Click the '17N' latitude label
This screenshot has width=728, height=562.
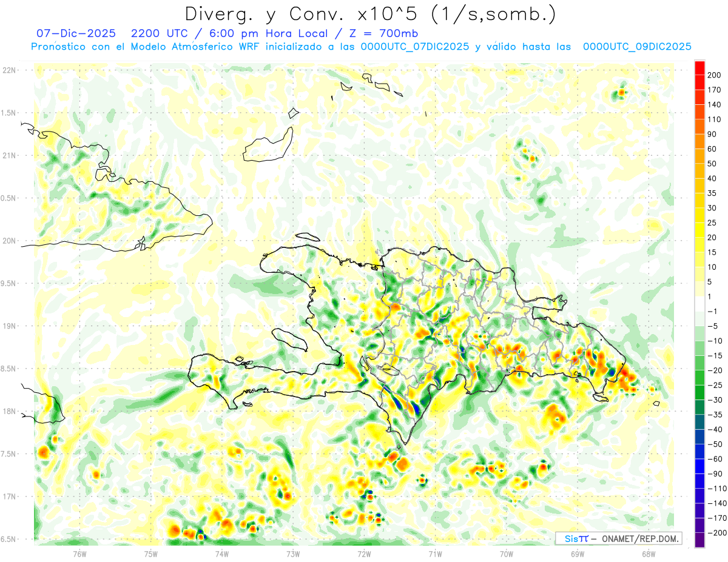point(9,497)
